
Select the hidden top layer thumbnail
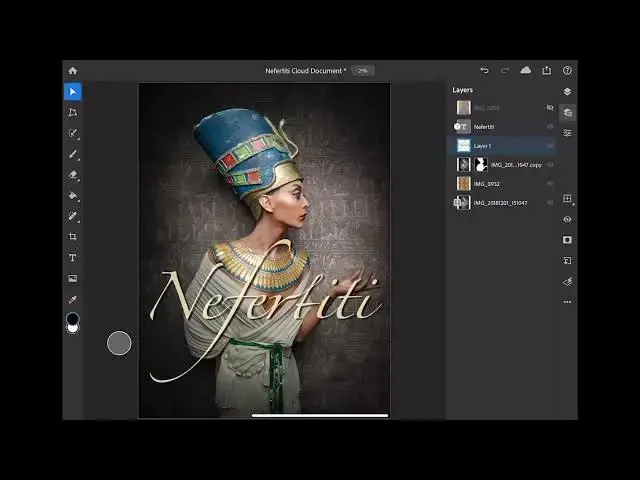464,108
